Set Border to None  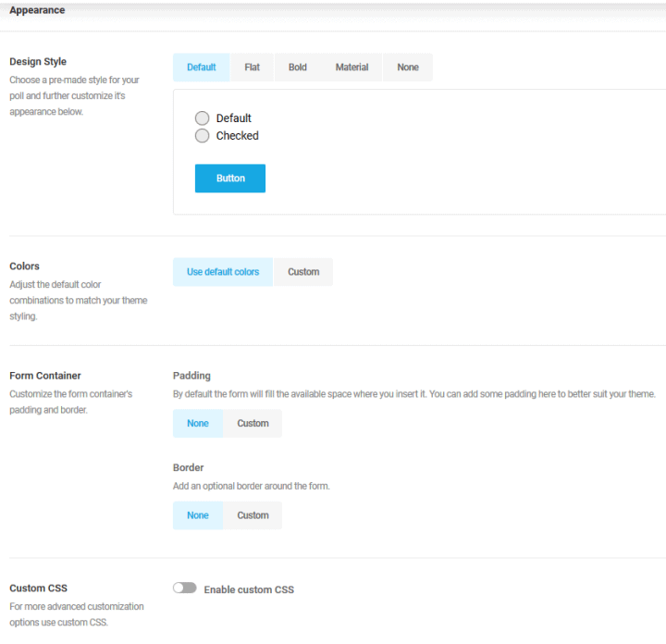click(198, 515)
